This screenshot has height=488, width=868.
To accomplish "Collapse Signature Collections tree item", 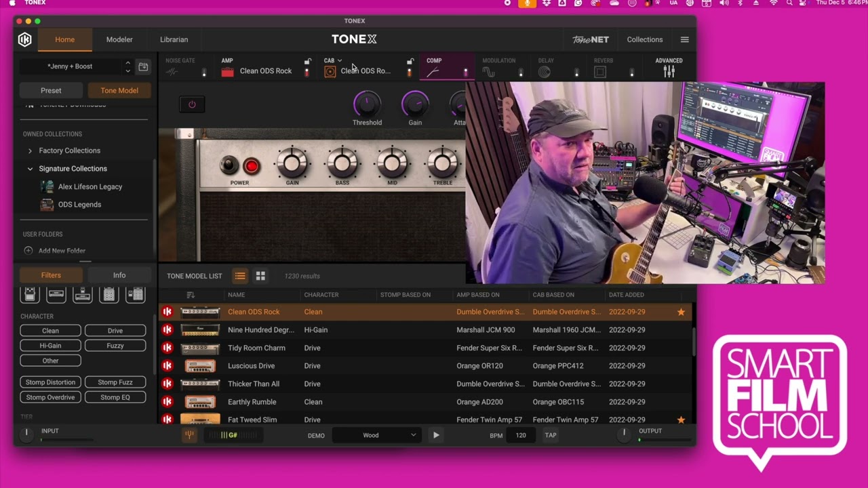I will pyautogui.click(x=30, y=169).
